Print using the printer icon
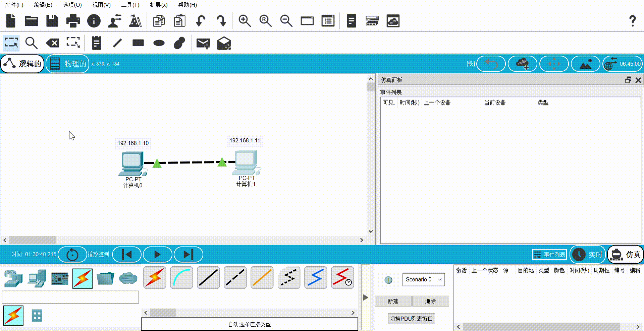644x331 pixels. (73, 21)
